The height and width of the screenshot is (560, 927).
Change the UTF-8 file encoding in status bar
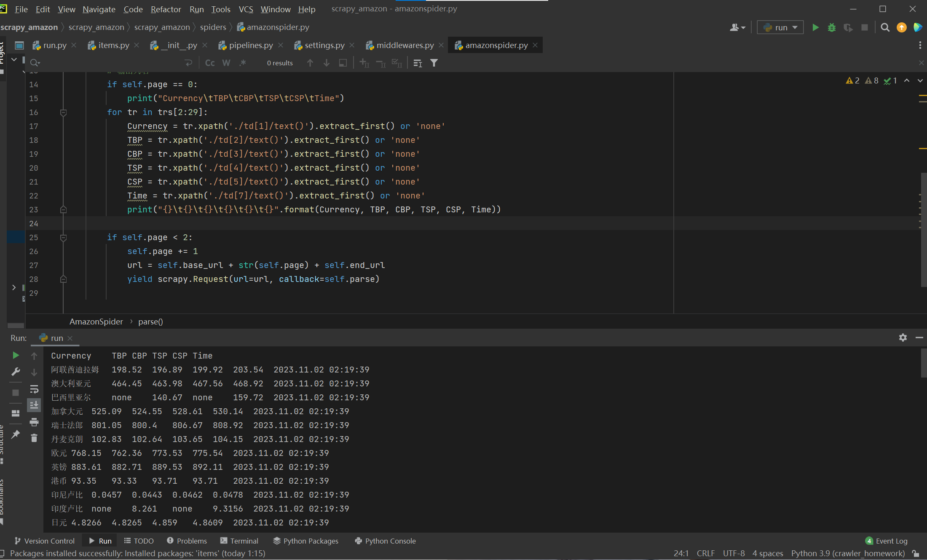point(734,553)
